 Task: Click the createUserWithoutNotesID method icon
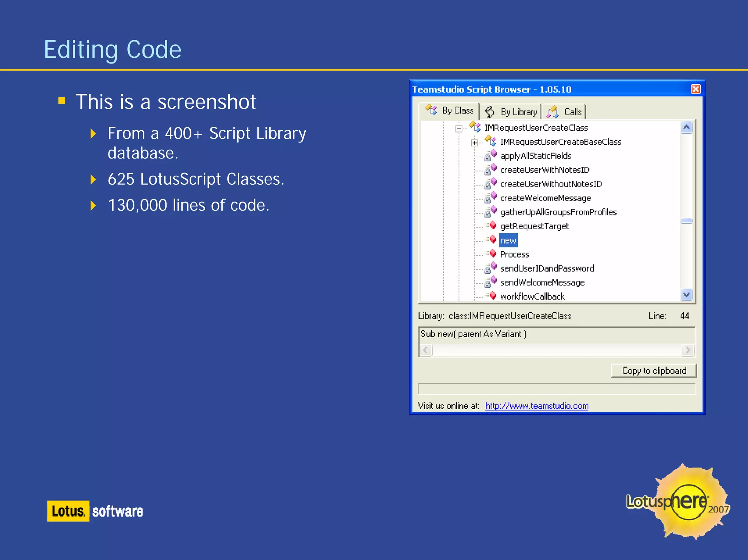coord(491,183)
